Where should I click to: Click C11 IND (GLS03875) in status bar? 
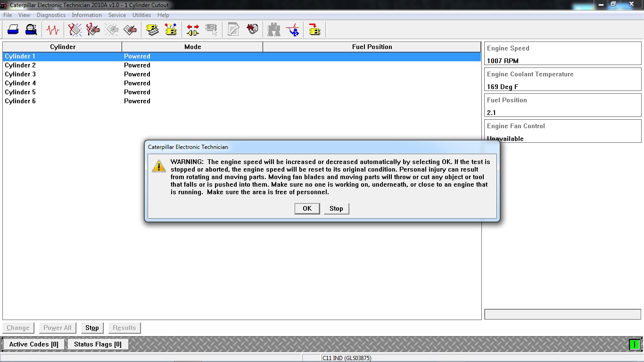[347, 358]
